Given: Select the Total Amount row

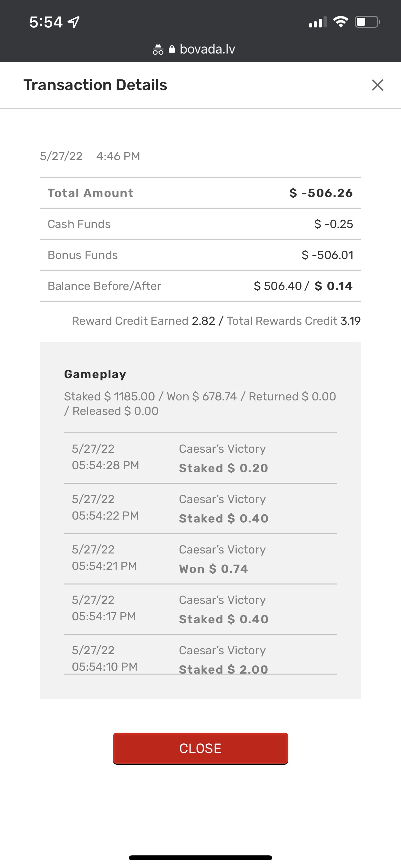Looking at the screenshot, I should click(200, 193).
